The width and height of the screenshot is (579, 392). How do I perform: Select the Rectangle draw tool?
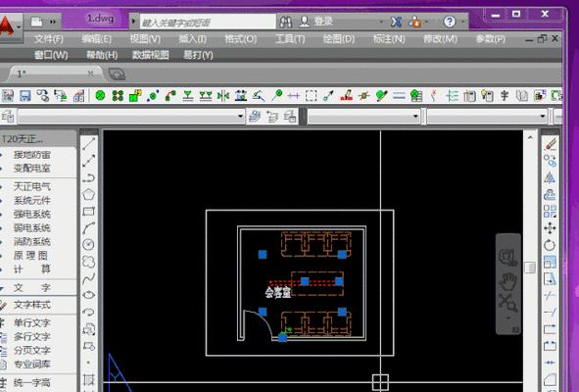[88, 212]
